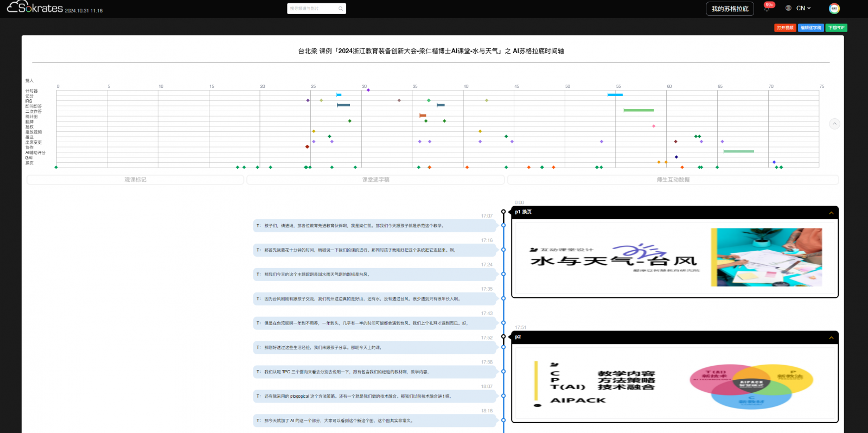Click the round scroll-up arrow button
This screenshot has width=868, height=433.
[834, 124]
